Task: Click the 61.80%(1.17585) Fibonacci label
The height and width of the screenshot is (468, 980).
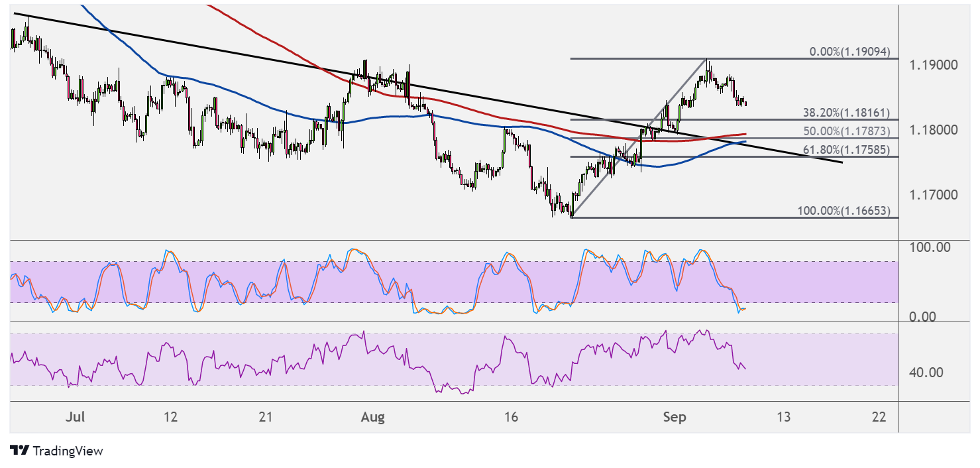Action: pos(846,150)
